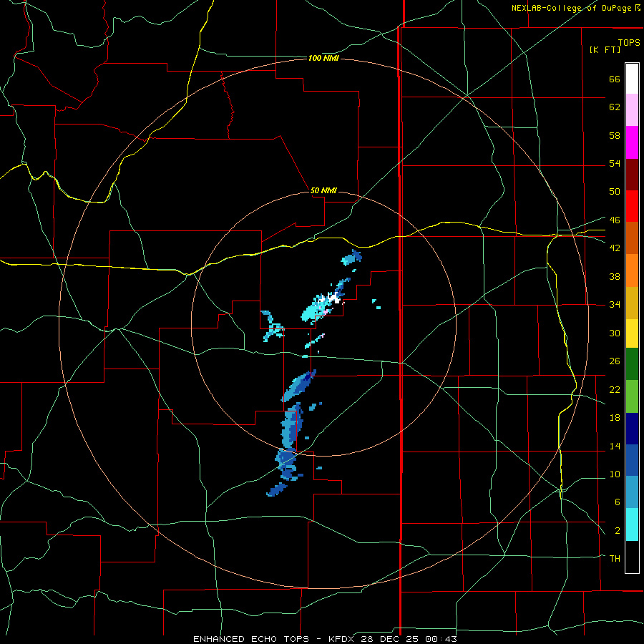644x644 pixels.
Task: Click the 66 legend value
Action: pyautogui.click(x=615, y=79)
